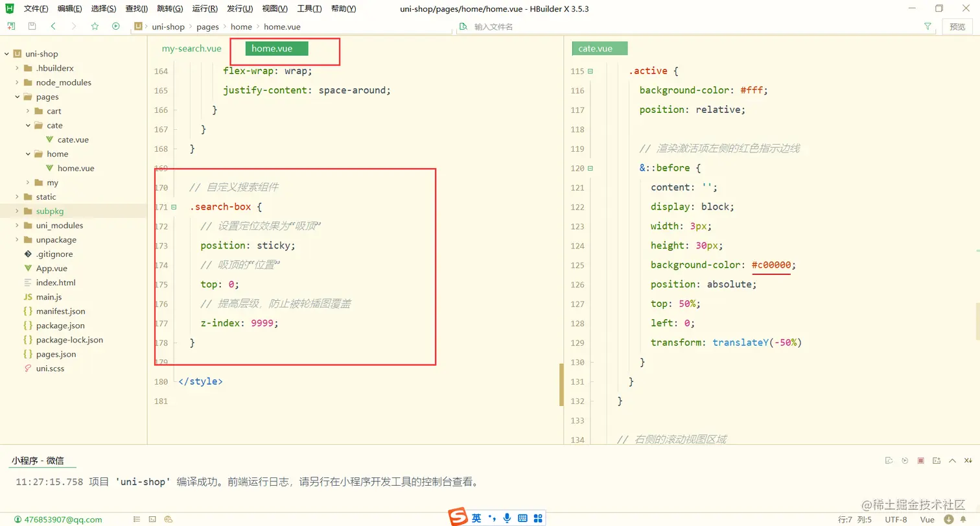980x526 pixels.
Task: Go forward using the right arrow icon
Action: 74,27
